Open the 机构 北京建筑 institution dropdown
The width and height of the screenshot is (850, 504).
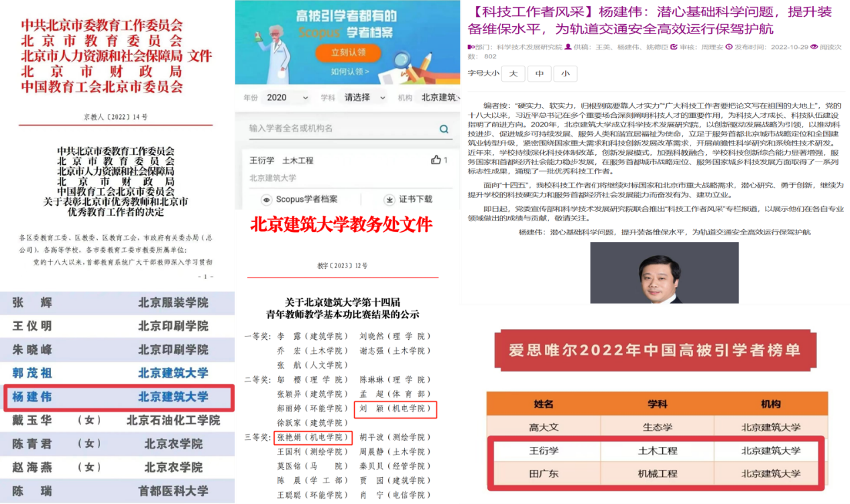[439, 98]
